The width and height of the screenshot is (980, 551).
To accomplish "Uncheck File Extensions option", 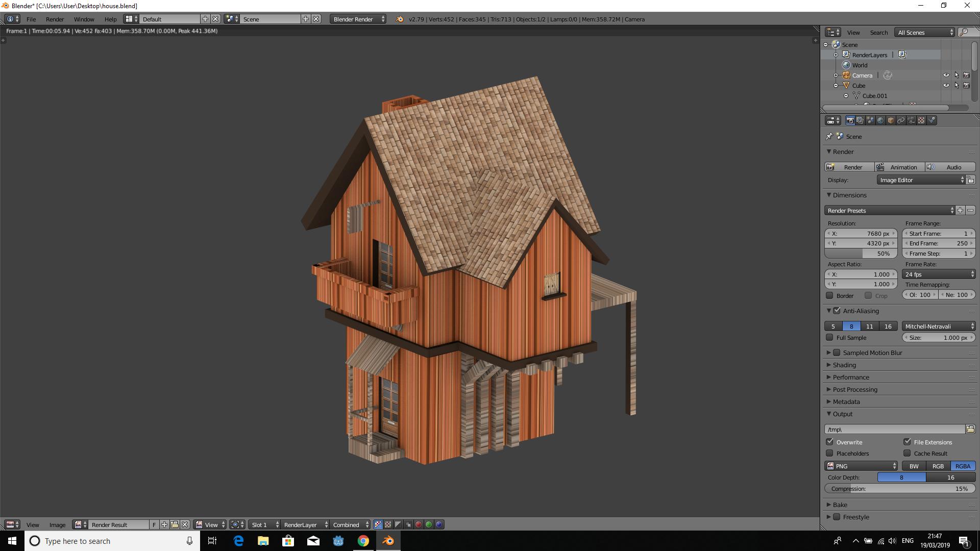I will pyautogui.click(x=907, y=442).
